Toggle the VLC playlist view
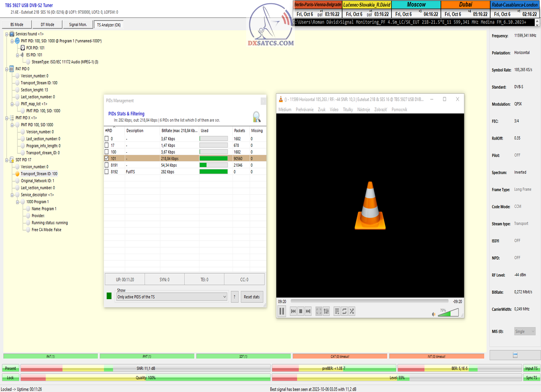The height and width of the screenshot is (392, 541). tap(337, 311)
